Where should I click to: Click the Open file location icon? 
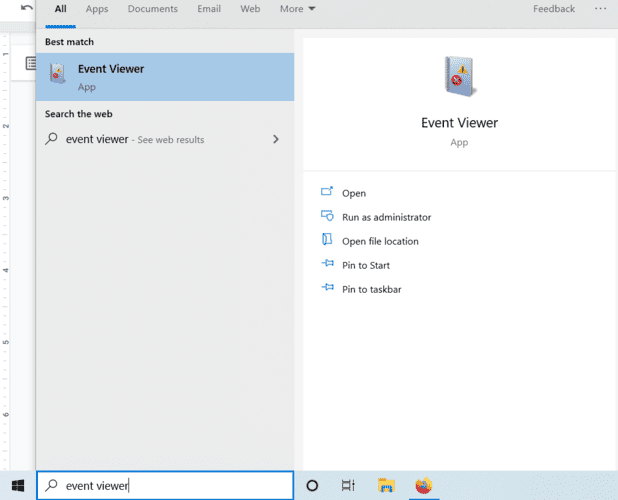coord(327,240)
